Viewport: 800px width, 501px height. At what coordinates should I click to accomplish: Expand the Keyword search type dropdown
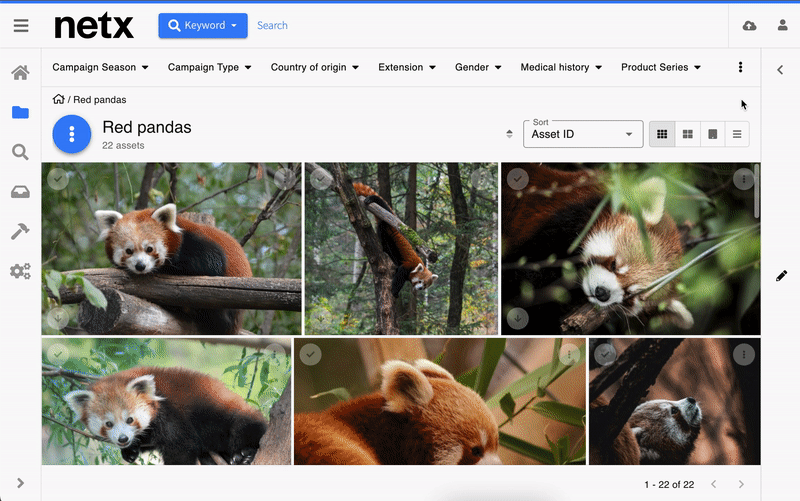coord(203,26)
